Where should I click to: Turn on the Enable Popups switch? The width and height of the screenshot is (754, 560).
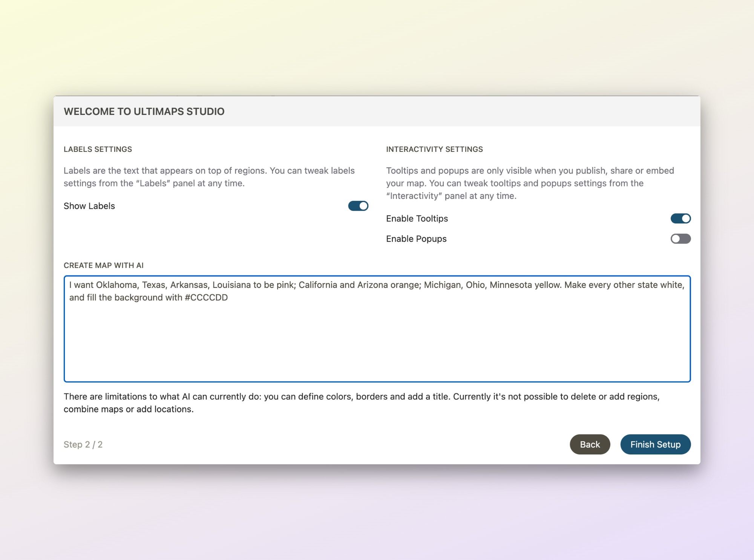click(680, 239)
